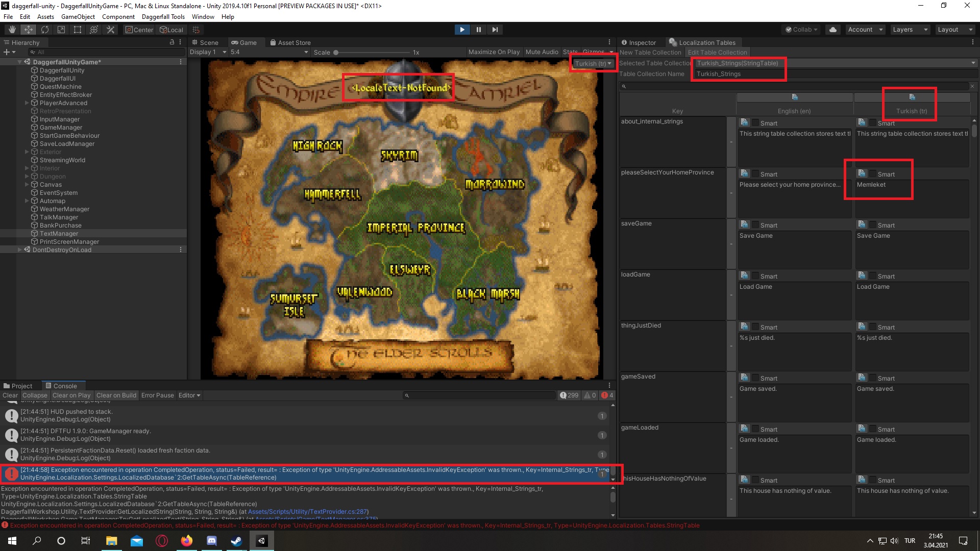Switch to the Asset Store tab
This screenshot has height=551, width=980.
[290, 43]
